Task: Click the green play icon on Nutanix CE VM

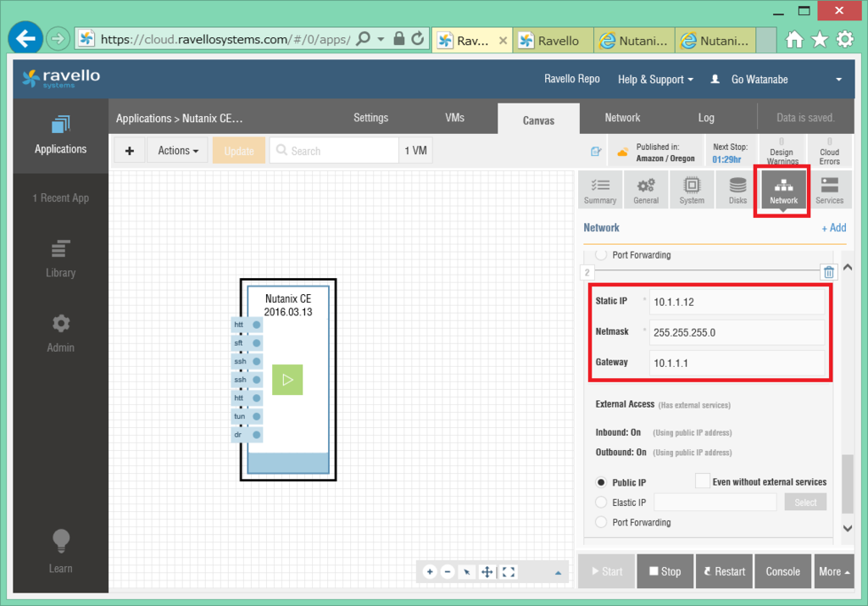Action: (287, 380)
